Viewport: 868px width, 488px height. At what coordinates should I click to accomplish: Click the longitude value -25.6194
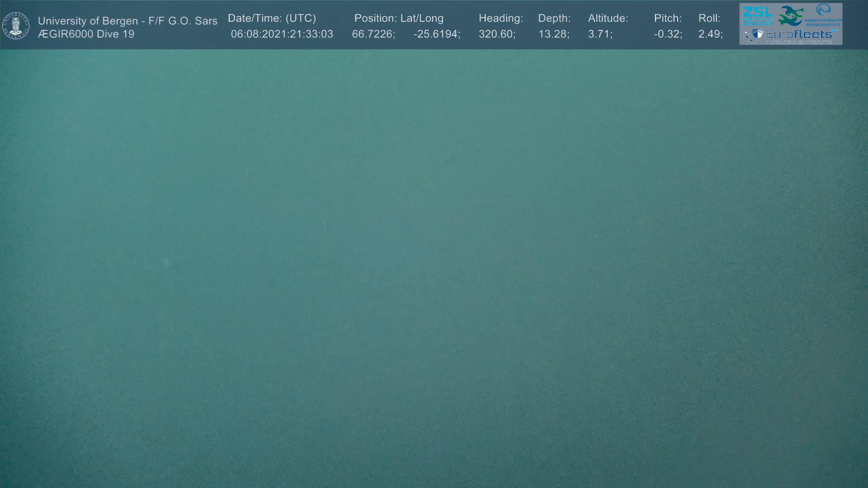[436, 34]
